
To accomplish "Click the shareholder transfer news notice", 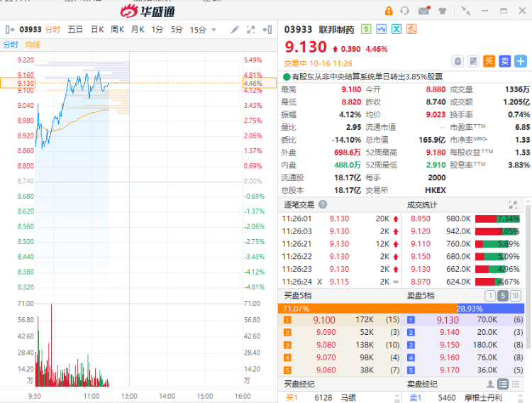I will coord(366,77).
